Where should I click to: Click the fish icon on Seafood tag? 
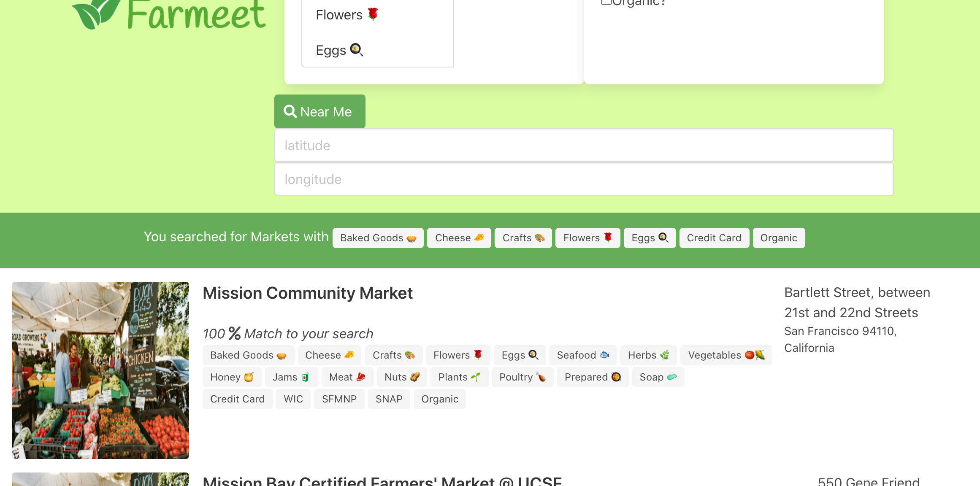(604, 355)
